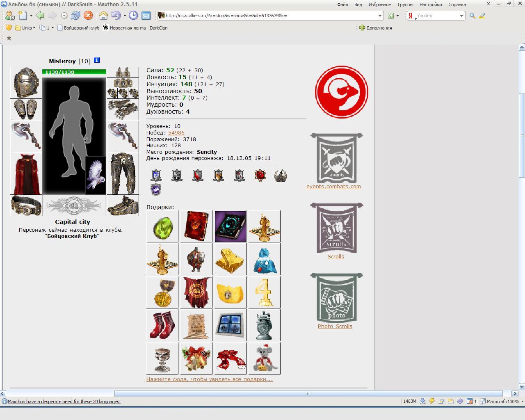The height and width of the screenshot is (420, 525).
Task: Open the history clock icon
Action: (x=133, y=16)
